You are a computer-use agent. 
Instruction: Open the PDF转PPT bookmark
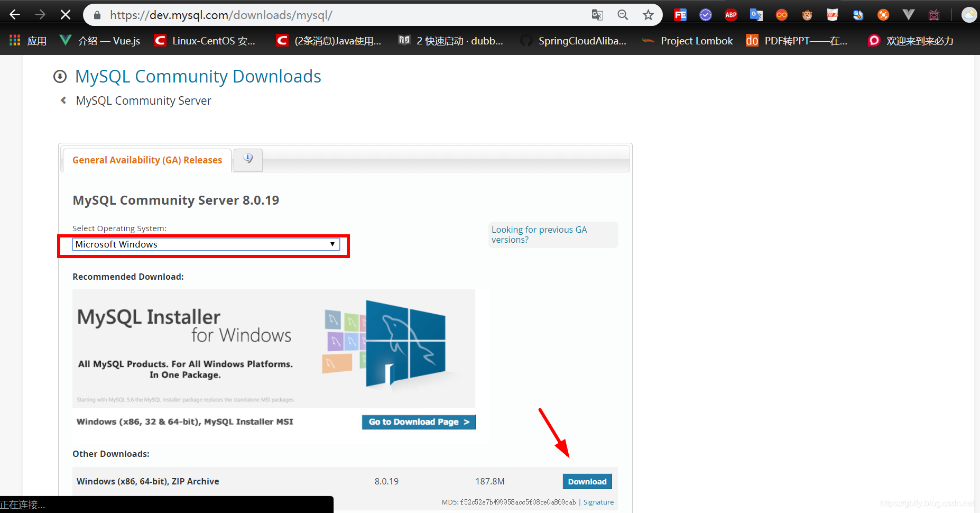797,41
